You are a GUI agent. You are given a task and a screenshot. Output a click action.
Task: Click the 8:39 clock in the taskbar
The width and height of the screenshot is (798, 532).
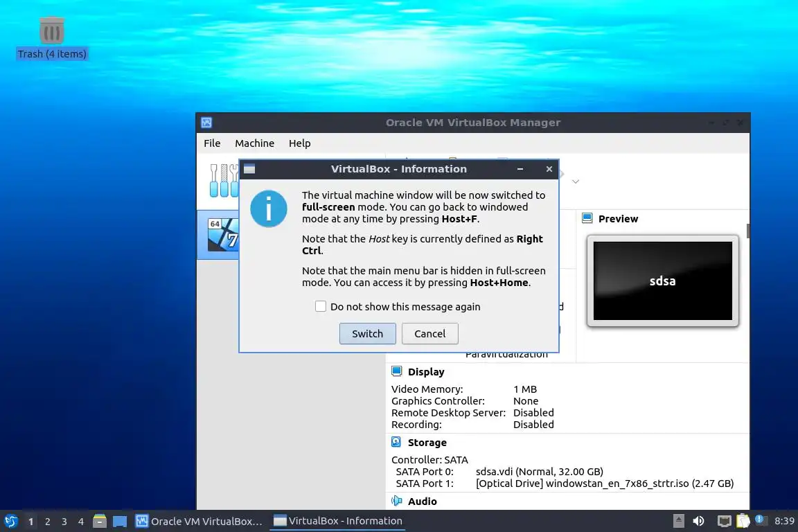(x=784, y=521)
